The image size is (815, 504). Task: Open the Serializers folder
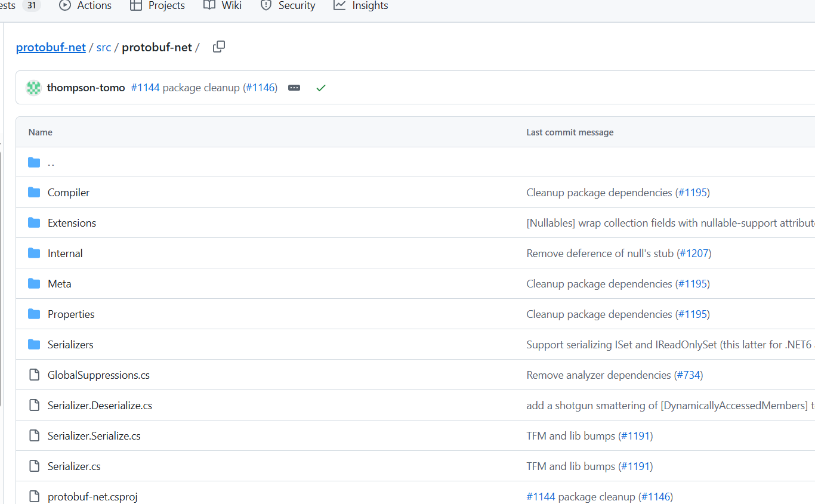click(70, 345)
